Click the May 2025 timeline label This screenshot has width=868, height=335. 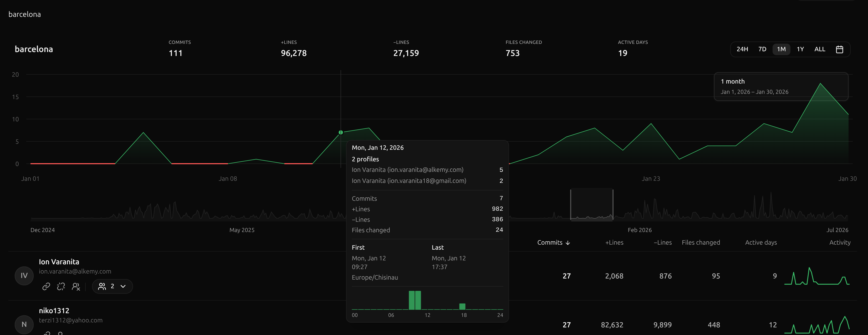(242, 230)
